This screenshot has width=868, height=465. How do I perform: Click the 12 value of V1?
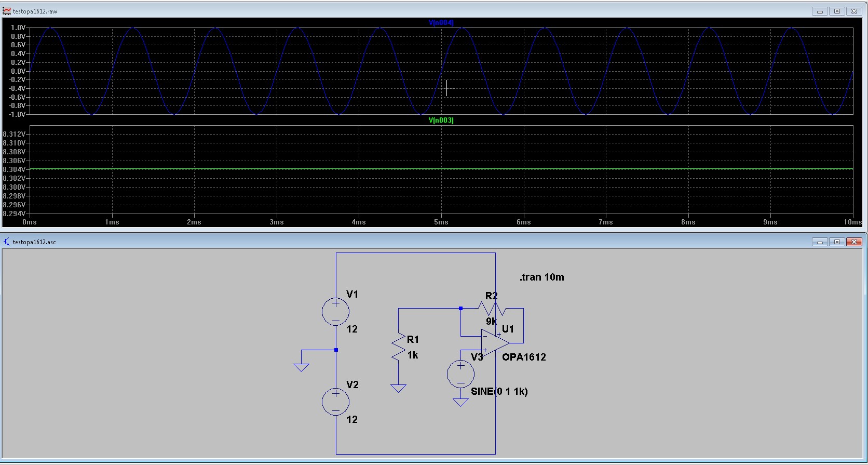point(352,329)
